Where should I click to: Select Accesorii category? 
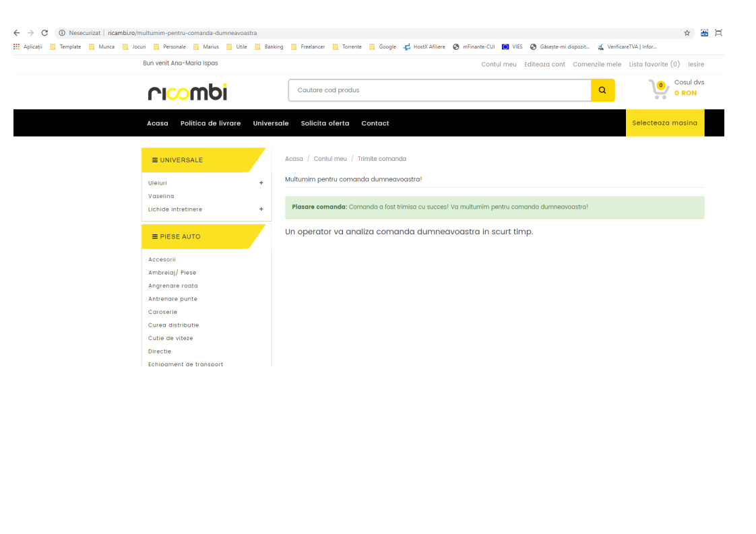pyautogui.click(x=162, y=259)
